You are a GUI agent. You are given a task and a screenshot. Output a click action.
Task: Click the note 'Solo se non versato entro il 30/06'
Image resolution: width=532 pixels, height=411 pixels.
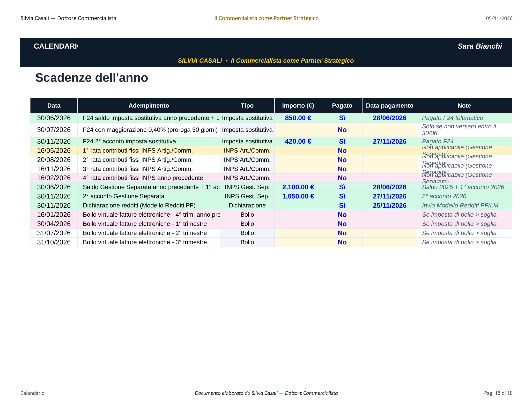pyautogui.click(x=459, y=130)
